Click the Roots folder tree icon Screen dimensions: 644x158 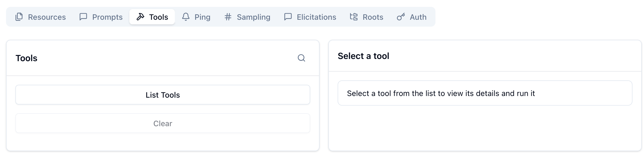[354, 17]
